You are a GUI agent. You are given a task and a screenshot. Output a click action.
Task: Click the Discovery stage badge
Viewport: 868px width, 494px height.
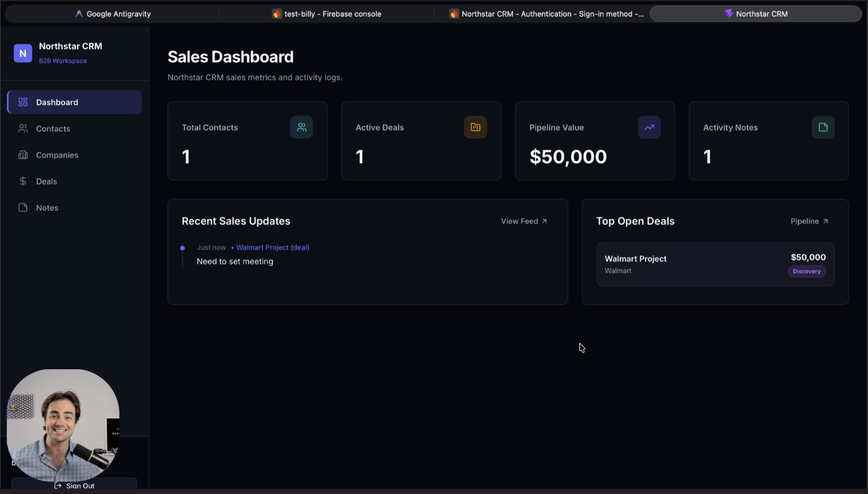[807, 272]
